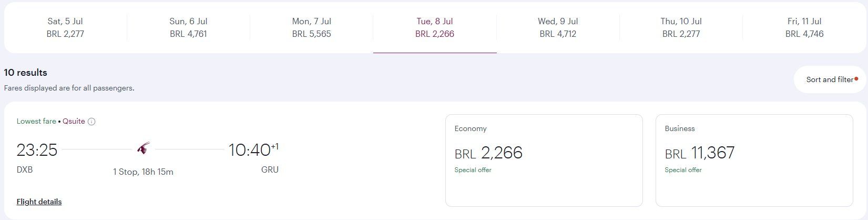The height and width of the screenshot is (220, 868).
Task: Click the Business Special offer text
Action: (x=683, y=170)
